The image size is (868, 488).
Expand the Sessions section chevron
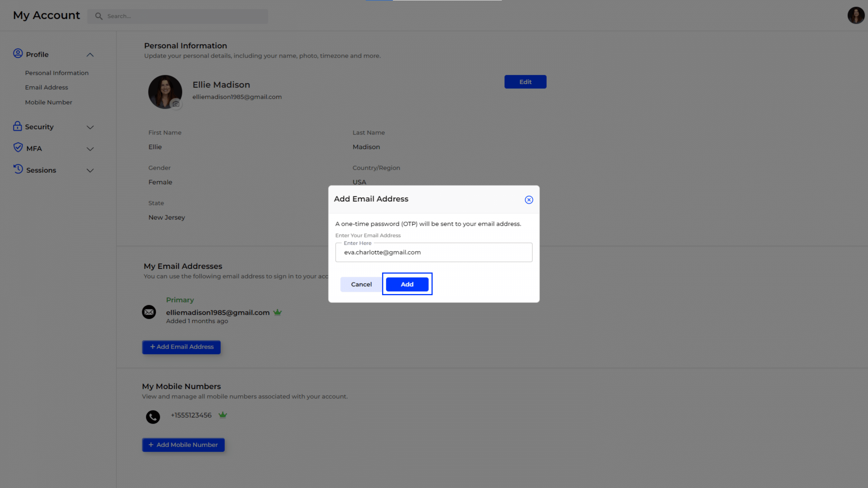click(90, 170)
